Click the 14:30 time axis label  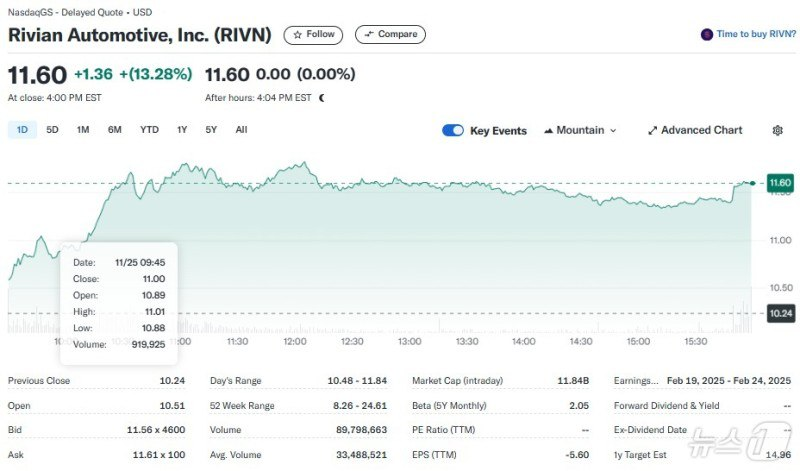coord(581,341)
